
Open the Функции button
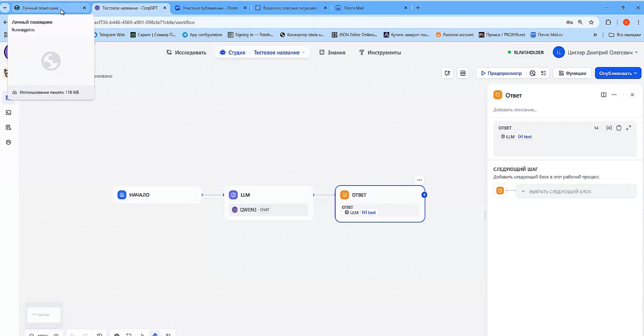click(572, 73)
